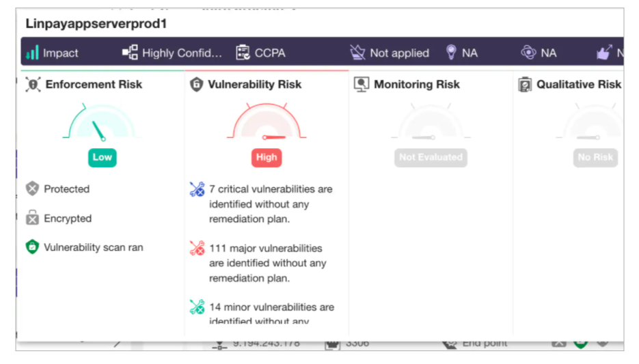Click the green Low risk badge
639x364 pixels.
point(102,157)
